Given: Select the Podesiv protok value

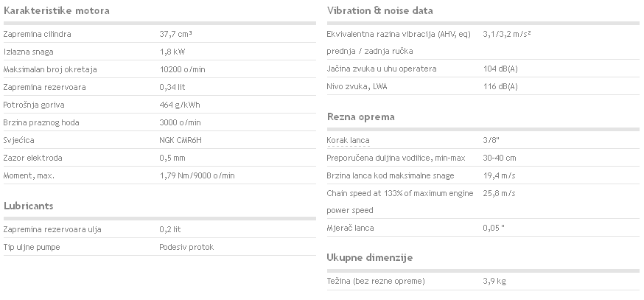Looking at the screenshot, I should click(186, 247).
